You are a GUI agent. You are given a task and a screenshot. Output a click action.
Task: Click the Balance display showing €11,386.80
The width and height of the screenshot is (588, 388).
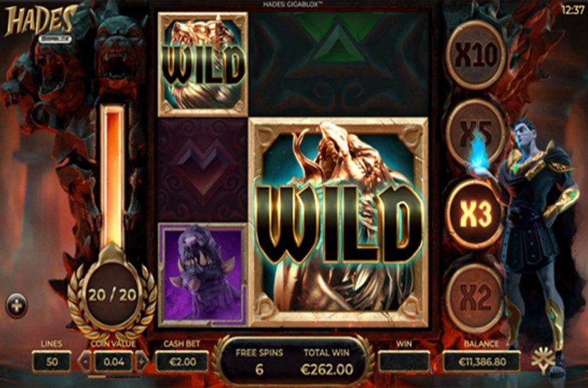coord(482,362)
